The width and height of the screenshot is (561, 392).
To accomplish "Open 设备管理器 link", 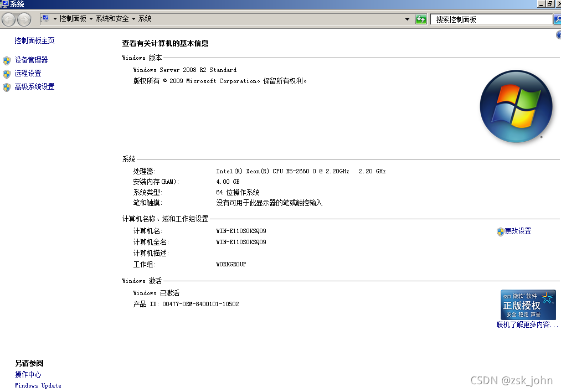I will pos(31,60).
